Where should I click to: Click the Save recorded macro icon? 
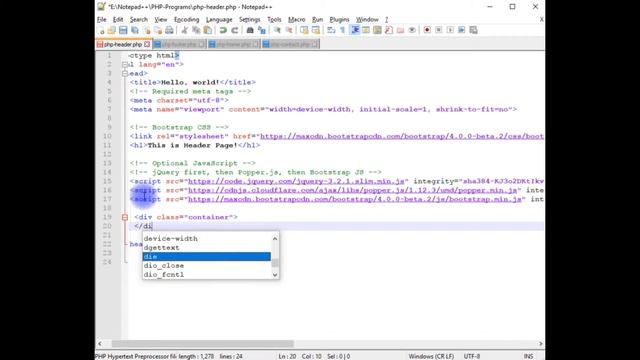click(473, 30)
